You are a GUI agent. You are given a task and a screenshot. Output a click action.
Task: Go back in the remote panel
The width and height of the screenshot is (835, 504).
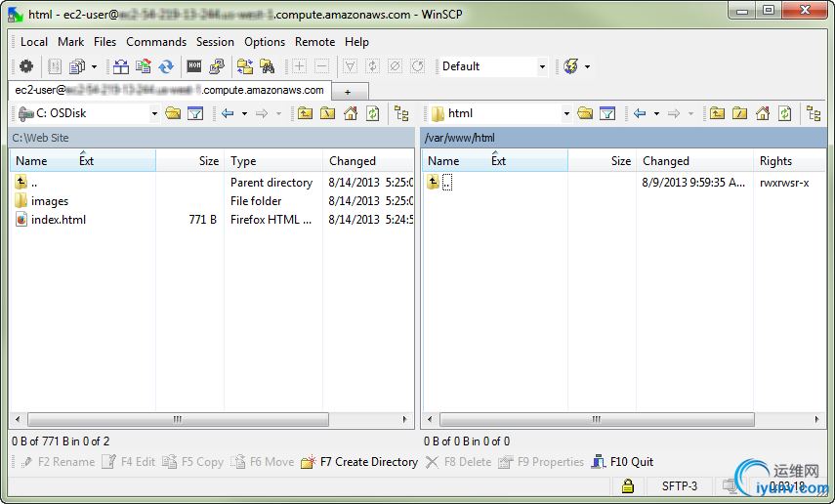click(x=640, y=113)
